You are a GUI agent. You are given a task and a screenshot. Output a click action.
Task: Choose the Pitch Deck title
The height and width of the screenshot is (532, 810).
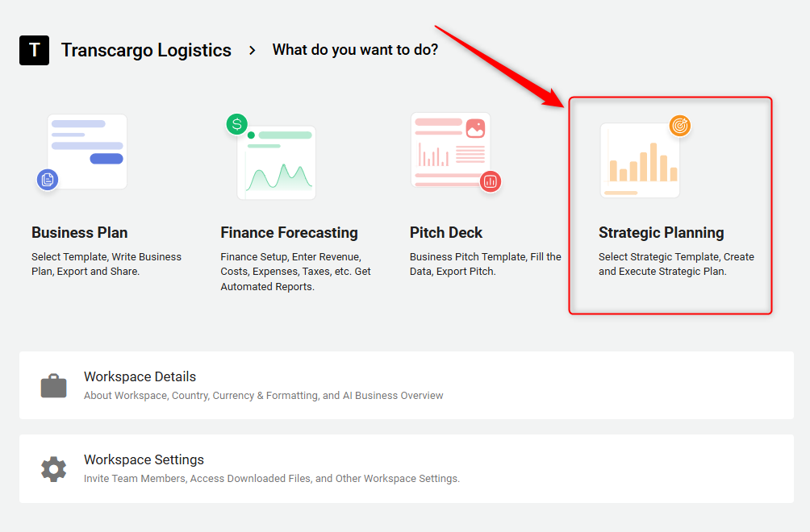[445, 232]
